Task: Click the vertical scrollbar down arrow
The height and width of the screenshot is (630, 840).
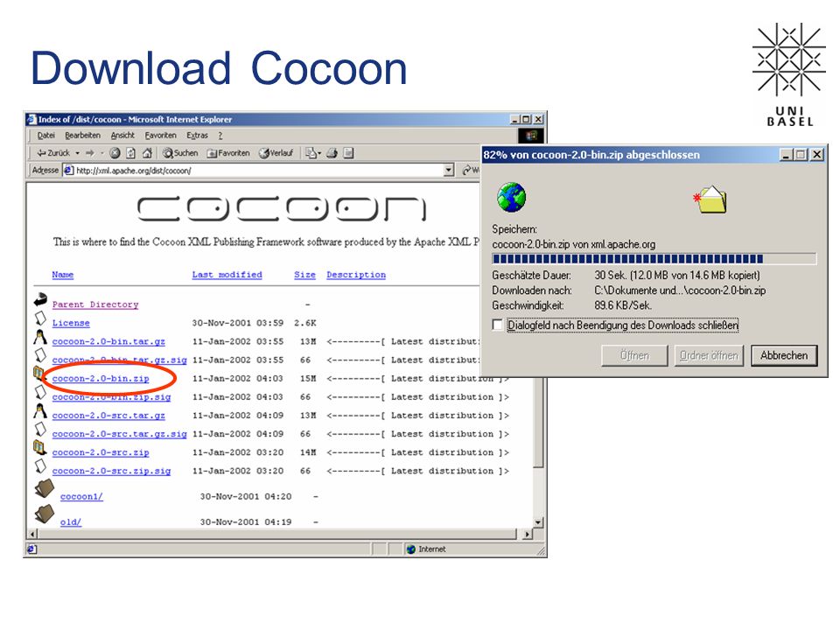Action: click(538, 522)
